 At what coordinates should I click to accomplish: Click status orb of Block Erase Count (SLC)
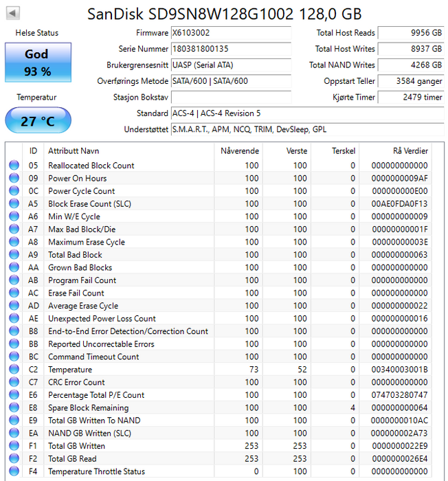pos(14,203)
